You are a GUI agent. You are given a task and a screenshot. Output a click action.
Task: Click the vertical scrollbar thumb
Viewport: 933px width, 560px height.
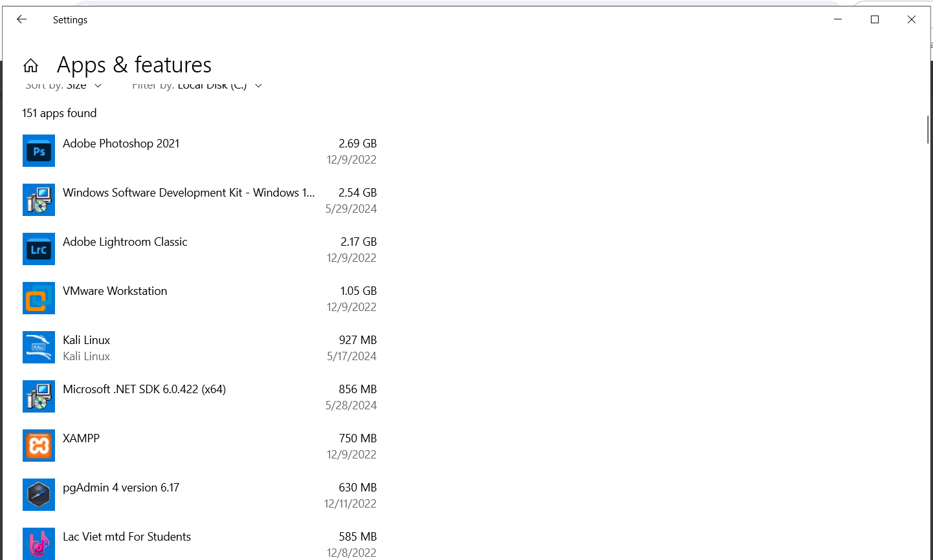pyautogui.click(x=928, y=129)
